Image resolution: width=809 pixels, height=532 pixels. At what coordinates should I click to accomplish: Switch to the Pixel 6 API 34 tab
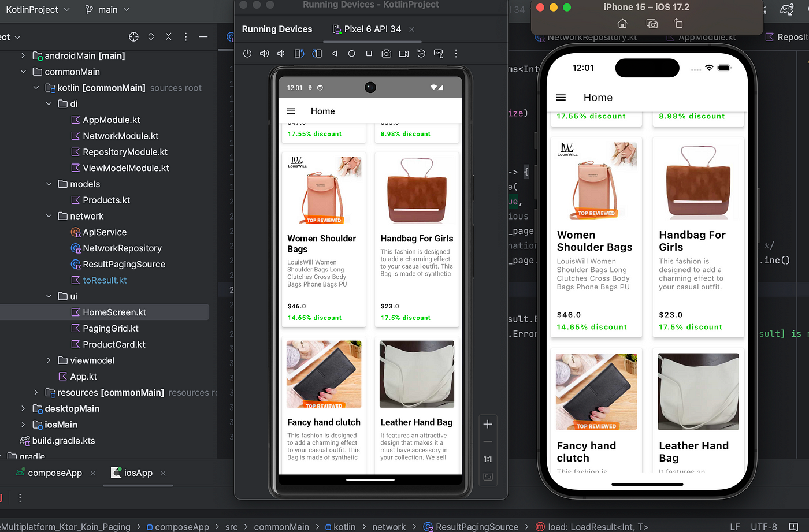372,29
